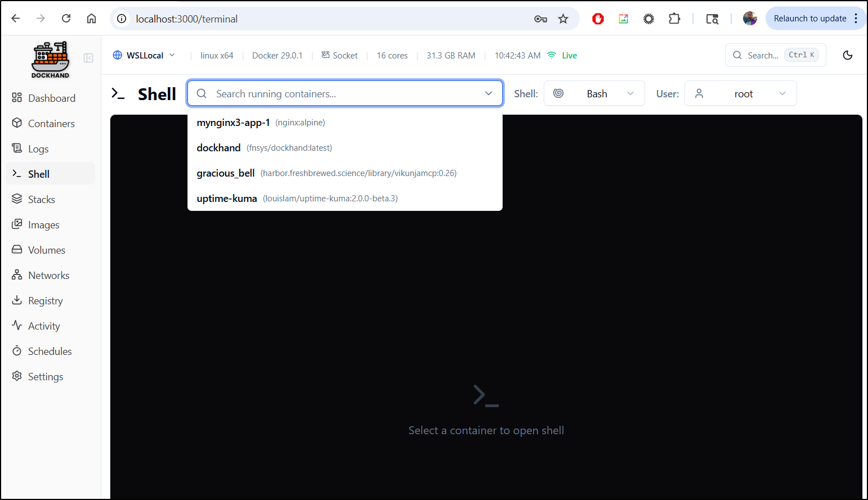The height and width of the screenshot is (500, 868).
Task: Bookmark the page with the star icon
Action: 563,19
